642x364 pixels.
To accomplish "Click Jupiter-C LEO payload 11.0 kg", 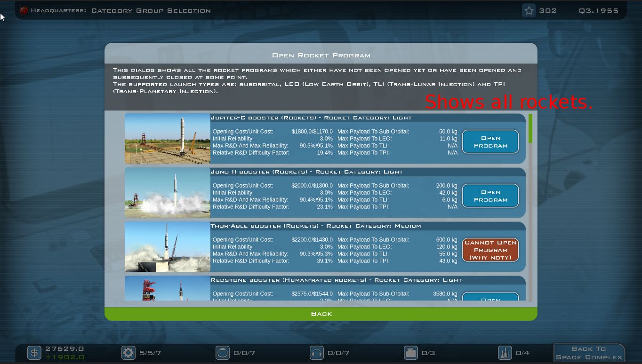I will (x=448, y=139).
